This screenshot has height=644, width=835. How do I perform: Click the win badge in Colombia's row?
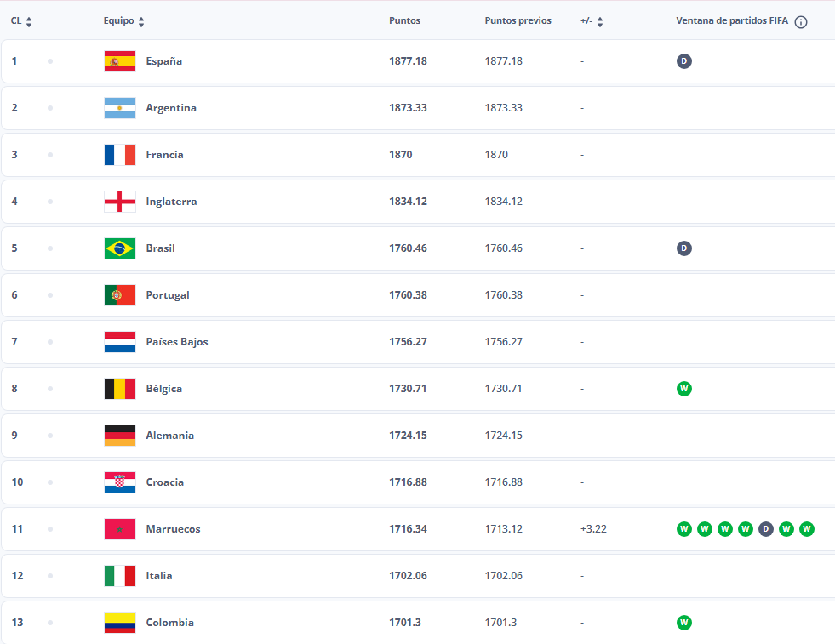coord(684,623)
